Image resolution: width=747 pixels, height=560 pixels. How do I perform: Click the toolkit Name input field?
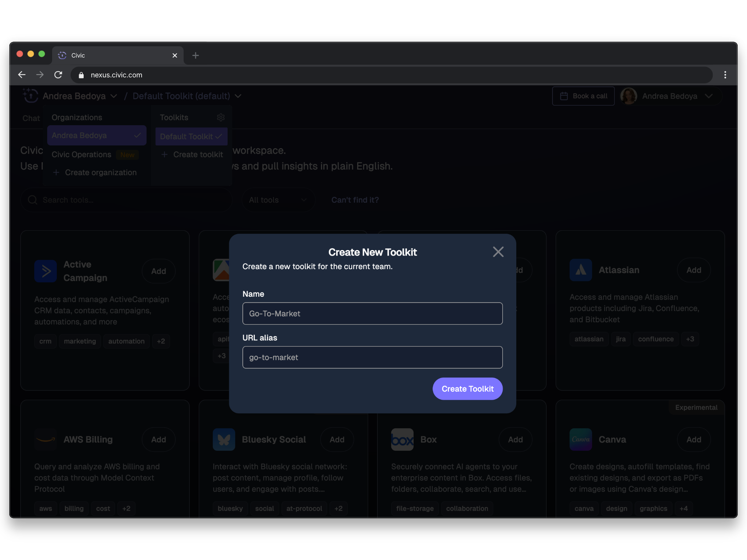click(372, 313)
